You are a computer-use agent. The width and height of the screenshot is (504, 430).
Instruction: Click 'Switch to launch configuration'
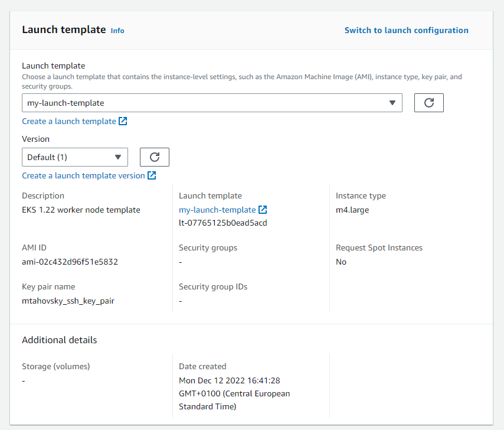[406, 30]
